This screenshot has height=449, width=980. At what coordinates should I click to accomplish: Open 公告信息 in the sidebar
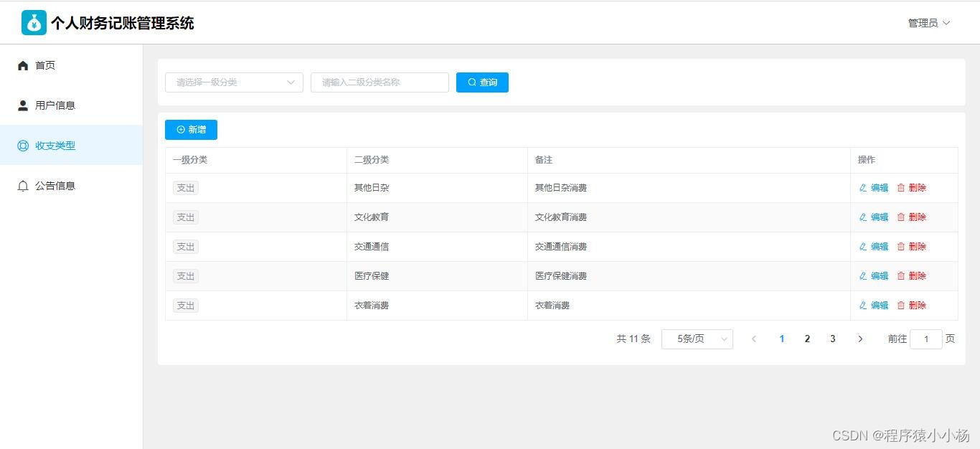(x=72, y=186)
